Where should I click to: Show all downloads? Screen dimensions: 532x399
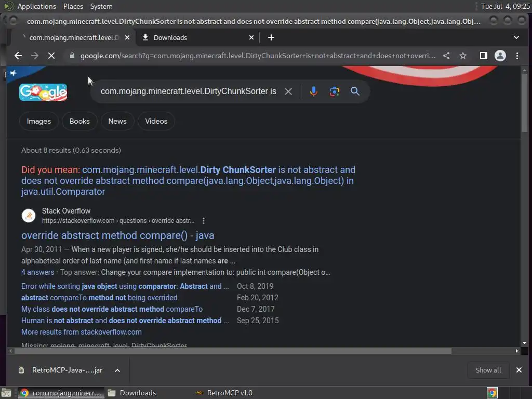pyautogui.click(x=488, y=370)
